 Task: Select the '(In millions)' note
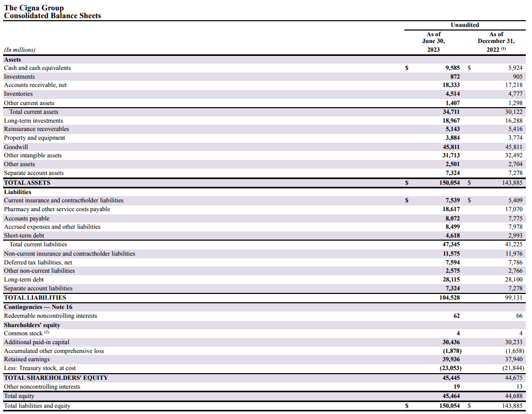pyautogui.click(x=20, y=50)
